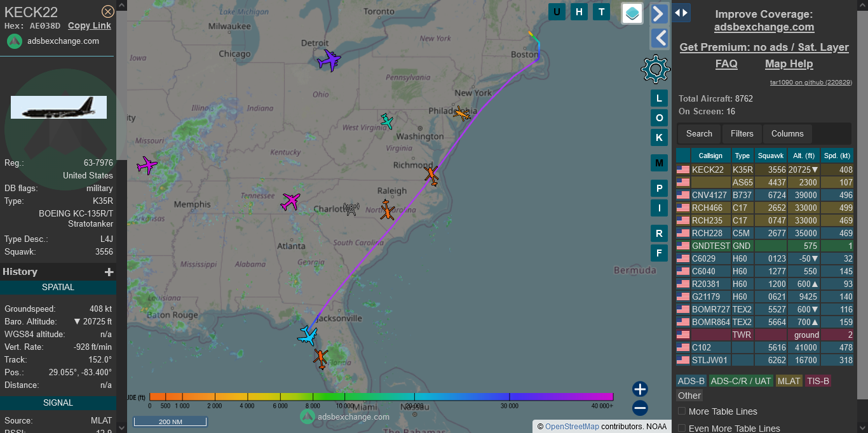The width and height of the screenshot is (868, 433).
Task: Select the magenta aircraft over Tennessee
Action: [x=290, y=201]
